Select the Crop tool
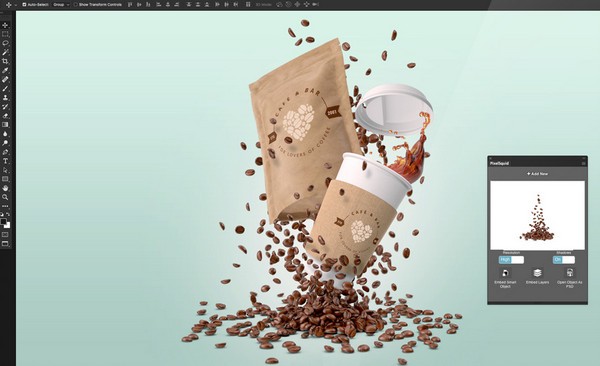Viewport: 600px width, 366px height. tap(5, 61)
